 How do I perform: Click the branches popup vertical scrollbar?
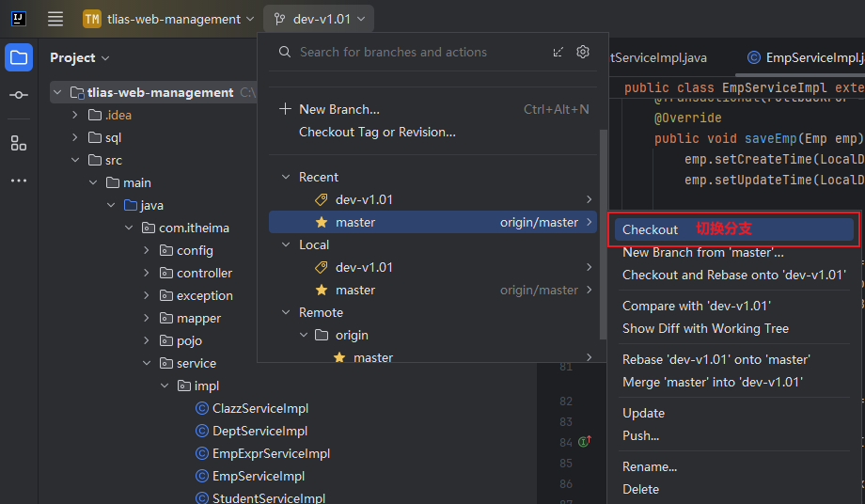(603, 234)
